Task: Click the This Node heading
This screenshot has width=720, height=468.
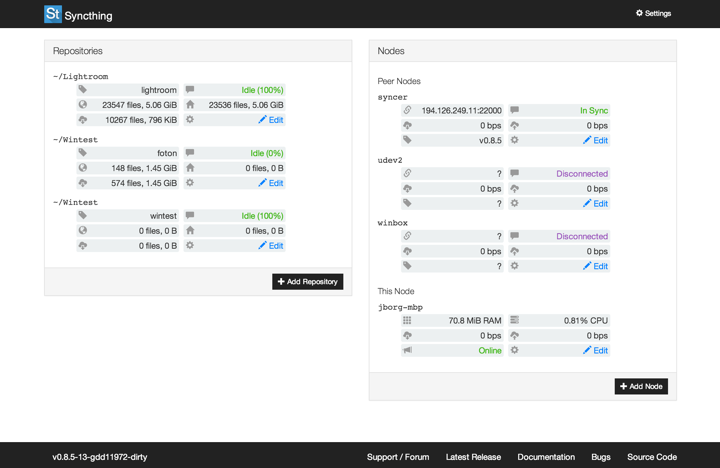Action: click(396, 291)
